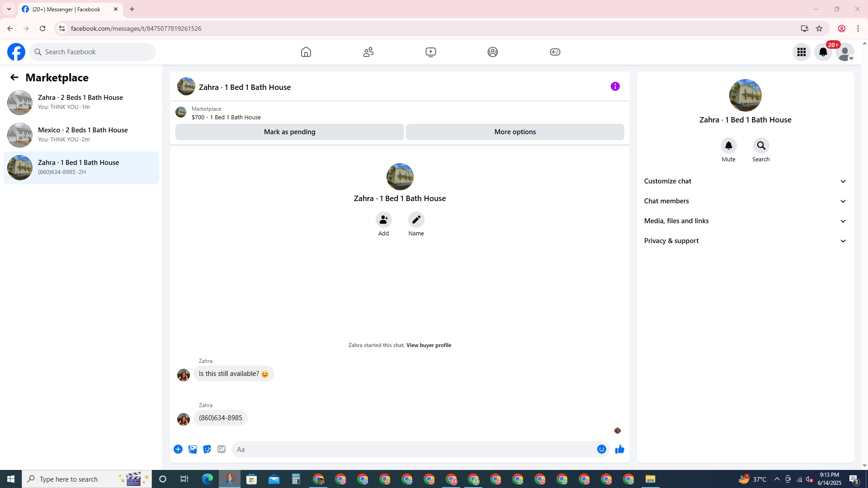Open the Home feed tab

click(306, 52)
